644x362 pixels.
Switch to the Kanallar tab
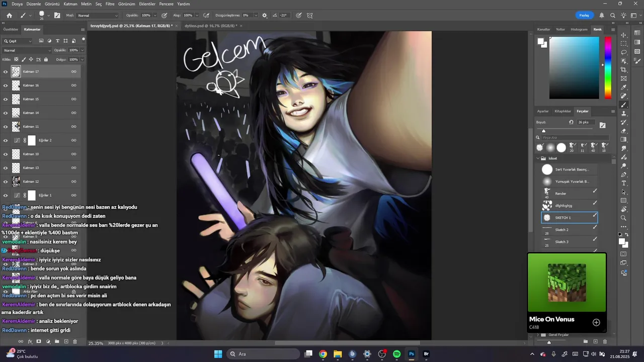pyautogui.click(x=544, y=29)
